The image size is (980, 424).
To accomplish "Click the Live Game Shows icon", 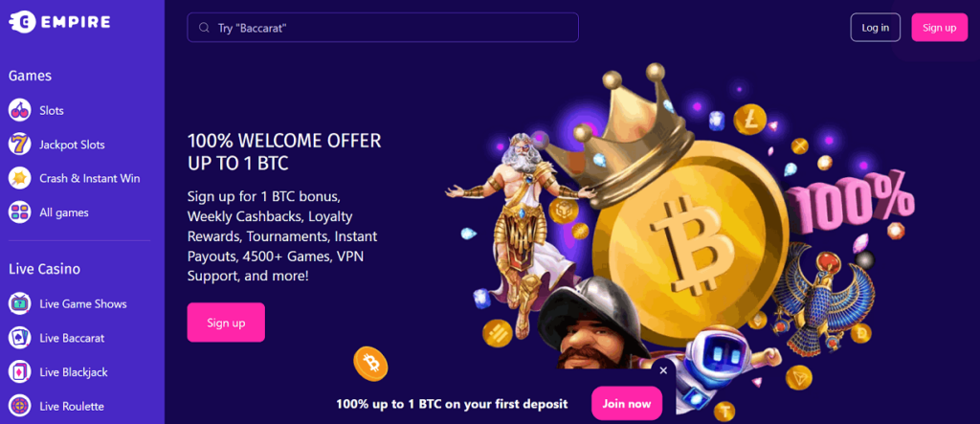I will click(19, 304).
